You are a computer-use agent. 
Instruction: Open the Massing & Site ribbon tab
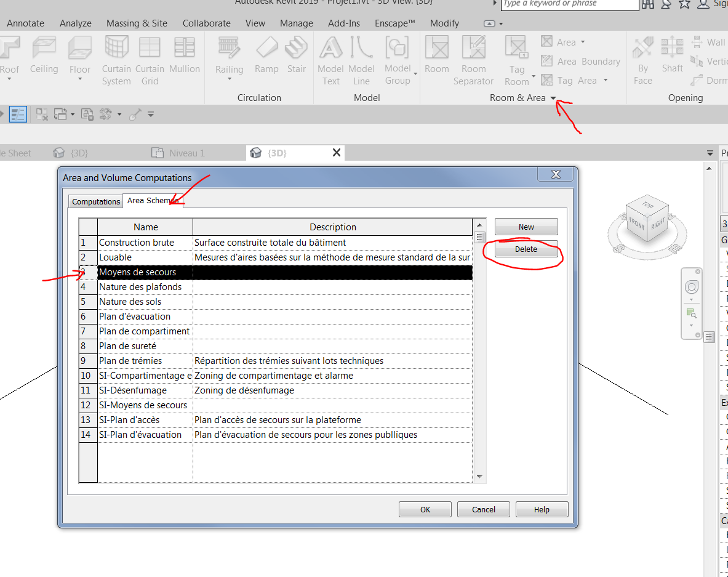(x=137, y=23)
